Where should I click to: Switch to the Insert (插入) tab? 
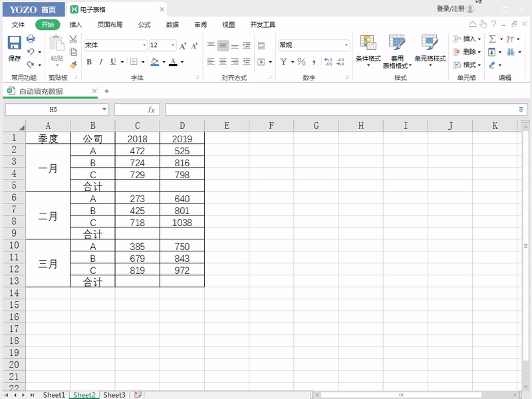[x=75, y=25]
